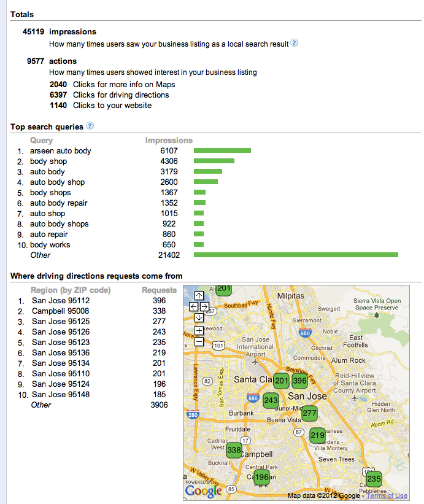Select region 'San Jose 95124'
424x504 pixels.
click(x=61, y=384)
